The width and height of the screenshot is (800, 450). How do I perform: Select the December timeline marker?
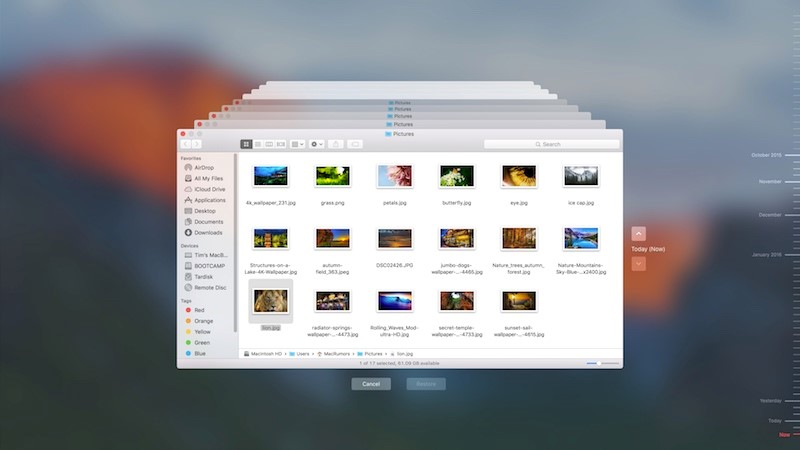click(x=770, y=215)
